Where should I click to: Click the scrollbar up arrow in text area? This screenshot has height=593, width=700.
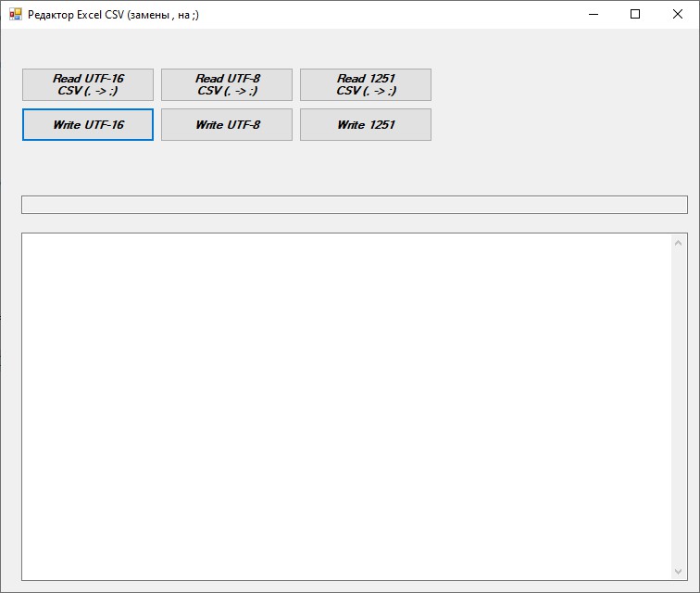pos(679,243)
